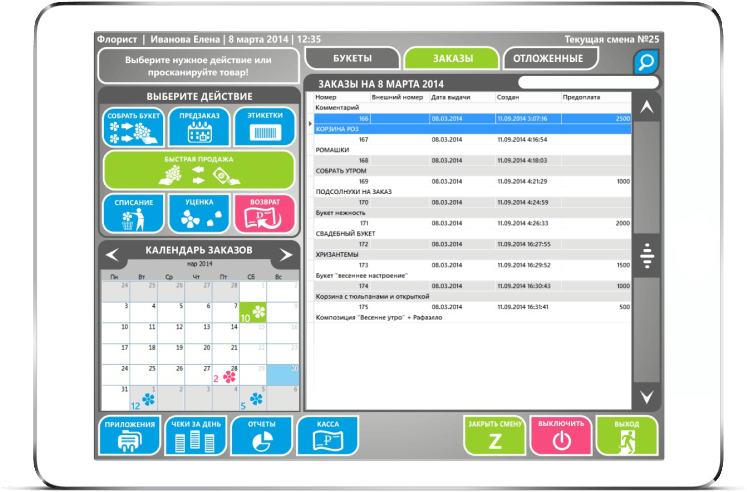This screenshot has width=747, height=492.
Task: Open Чеки за день receipts
Action: [x=196, y=436]
